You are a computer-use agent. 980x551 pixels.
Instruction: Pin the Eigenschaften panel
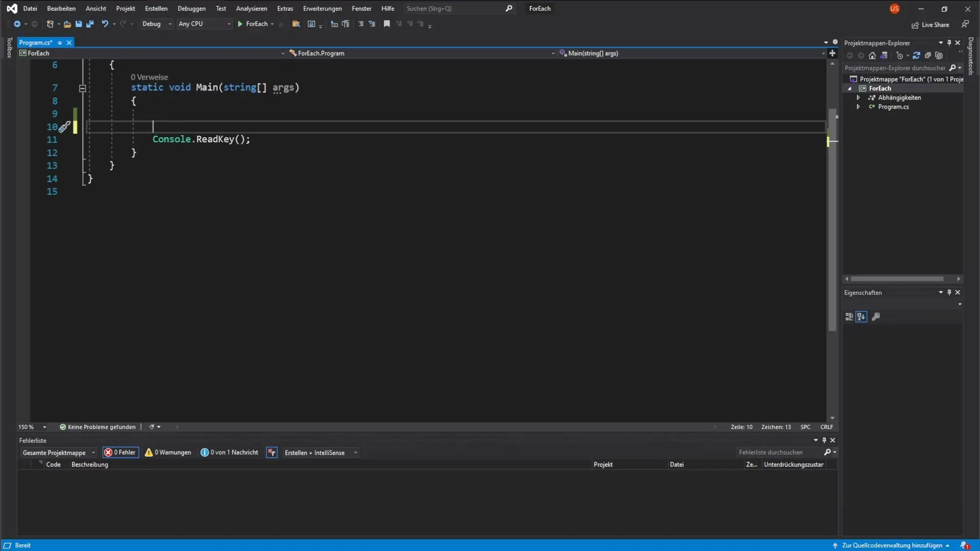tap(949, 292)
